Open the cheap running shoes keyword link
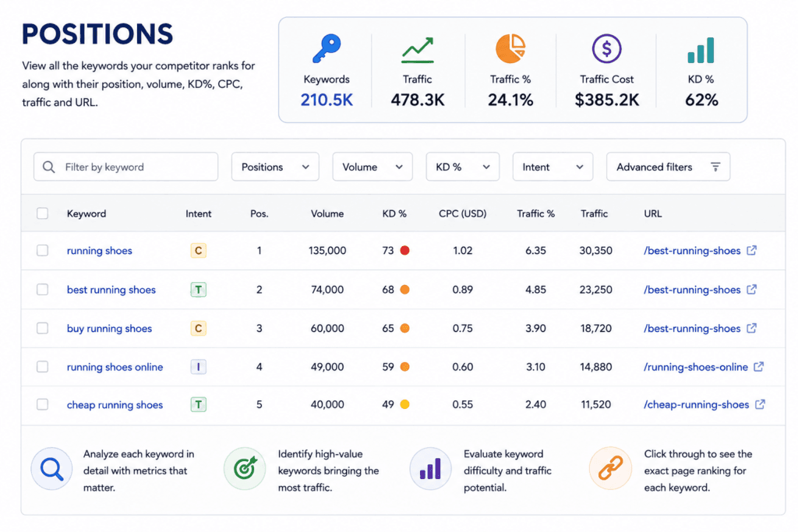 pyautogui.click(x=115, y=405)
